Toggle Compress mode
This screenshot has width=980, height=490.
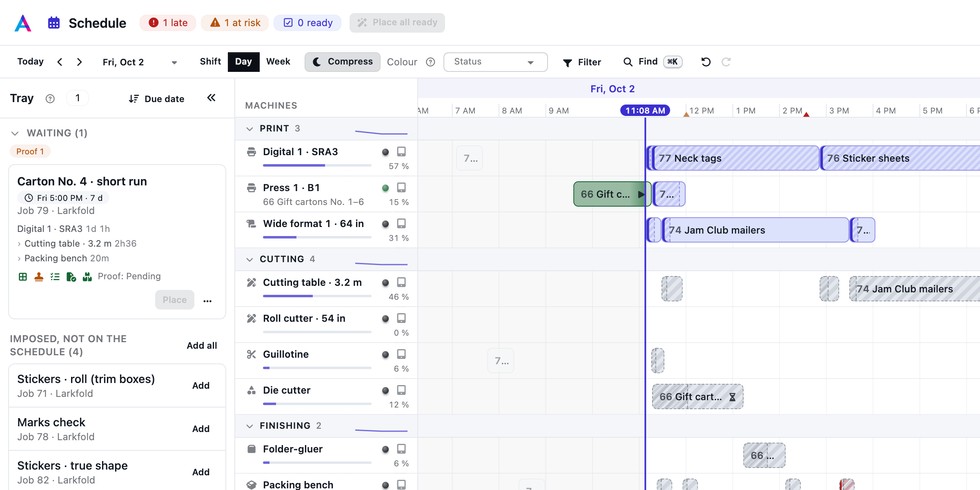pyautogui.click(x=343, y=62)
